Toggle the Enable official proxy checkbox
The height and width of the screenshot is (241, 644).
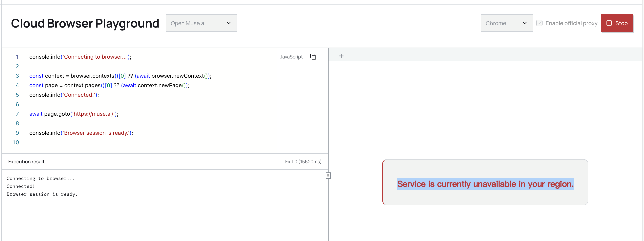click(539, 23)
